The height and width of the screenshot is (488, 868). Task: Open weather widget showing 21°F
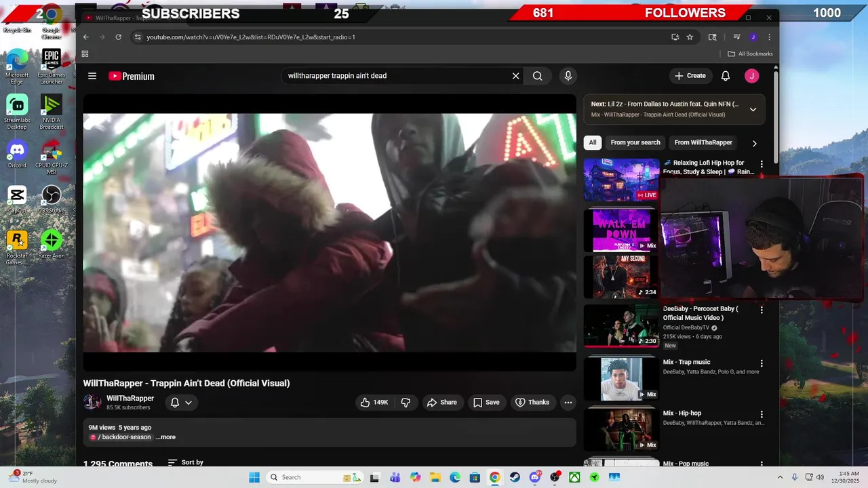click(33, 477)
